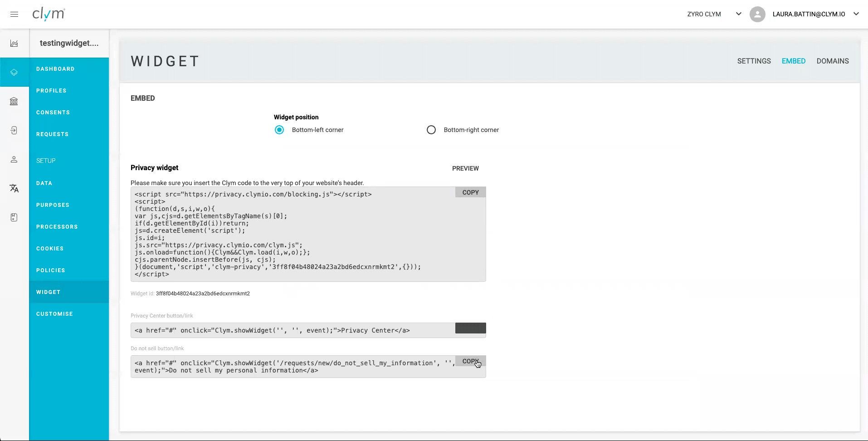Copy the Privacy widget script code
868x441 pixels.
[x=470, y=192]
